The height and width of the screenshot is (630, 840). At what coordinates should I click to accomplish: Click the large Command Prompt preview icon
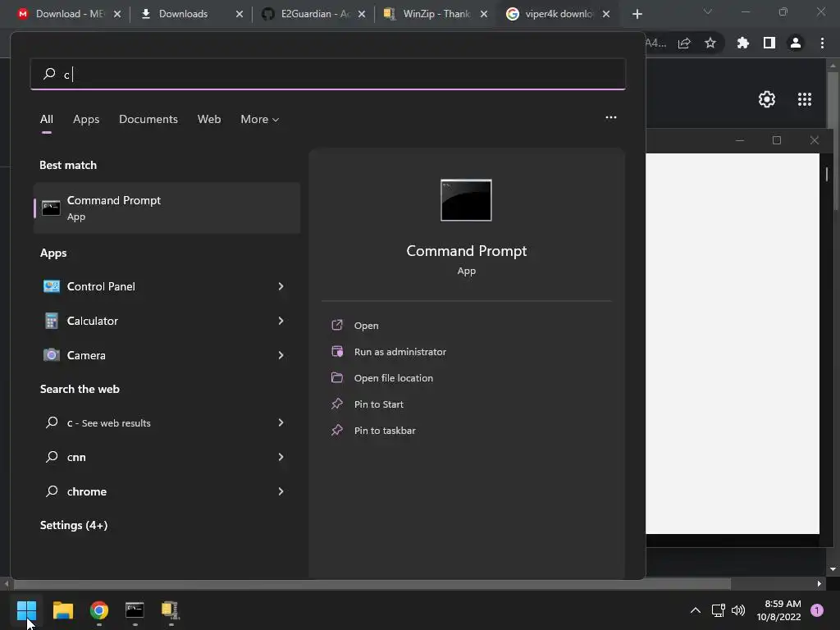(x=466, y=200)
